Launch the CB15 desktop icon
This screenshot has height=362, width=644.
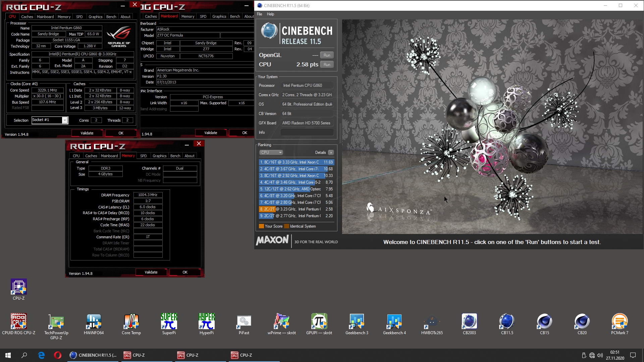coord(545,324)
